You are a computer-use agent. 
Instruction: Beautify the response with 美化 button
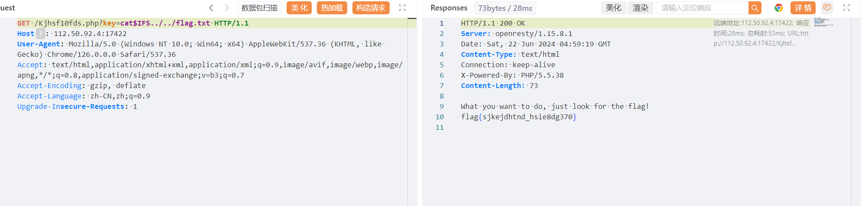pos(613,8)
